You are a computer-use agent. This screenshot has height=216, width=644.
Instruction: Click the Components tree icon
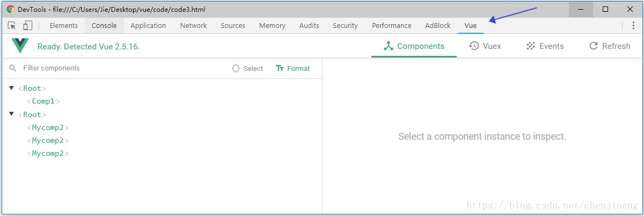pyautogui.click(x=389, y=46)
